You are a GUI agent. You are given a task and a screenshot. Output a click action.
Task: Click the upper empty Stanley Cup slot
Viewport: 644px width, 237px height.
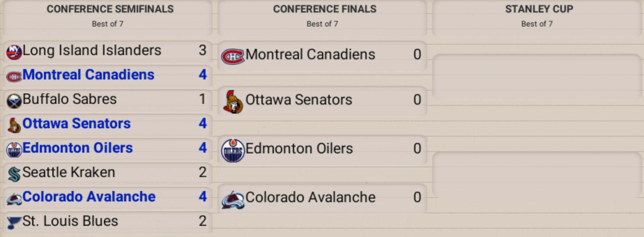537,77
